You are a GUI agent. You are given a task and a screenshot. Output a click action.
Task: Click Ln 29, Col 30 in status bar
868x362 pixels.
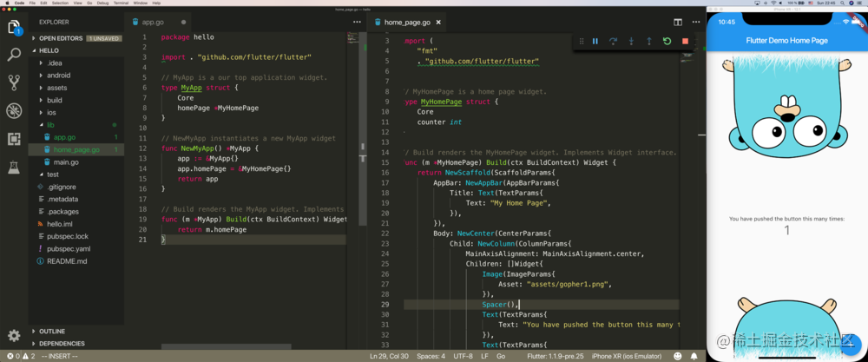coord(389,357)
